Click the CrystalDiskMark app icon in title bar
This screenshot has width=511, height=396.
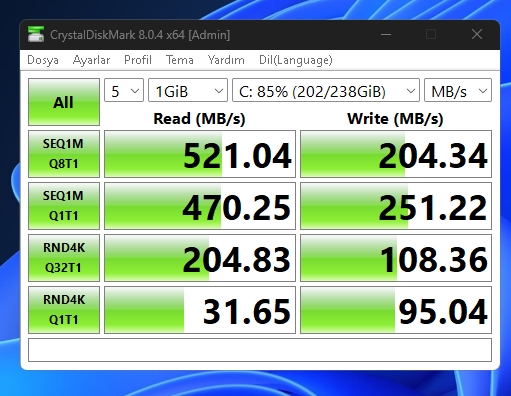click(36, 34)
